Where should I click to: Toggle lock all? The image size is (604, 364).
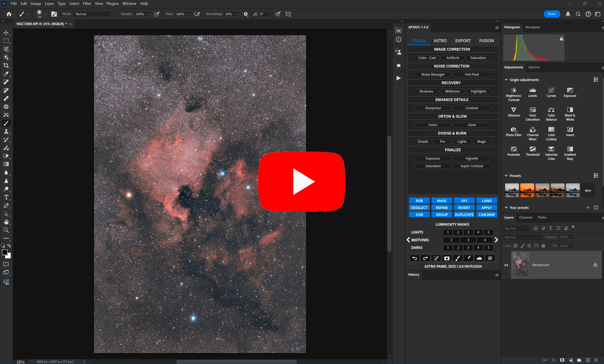click(x=543, y=246)
